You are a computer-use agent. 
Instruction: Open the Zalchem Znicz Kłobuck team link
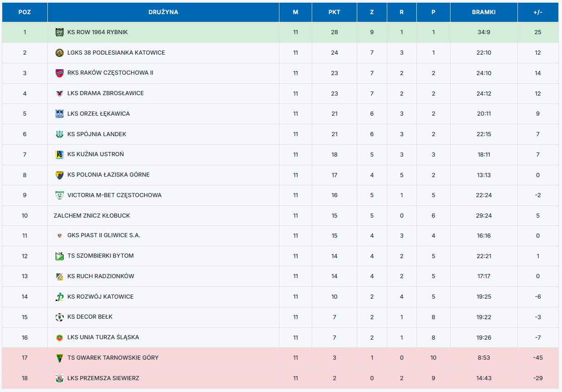click(x=91, y=216)
